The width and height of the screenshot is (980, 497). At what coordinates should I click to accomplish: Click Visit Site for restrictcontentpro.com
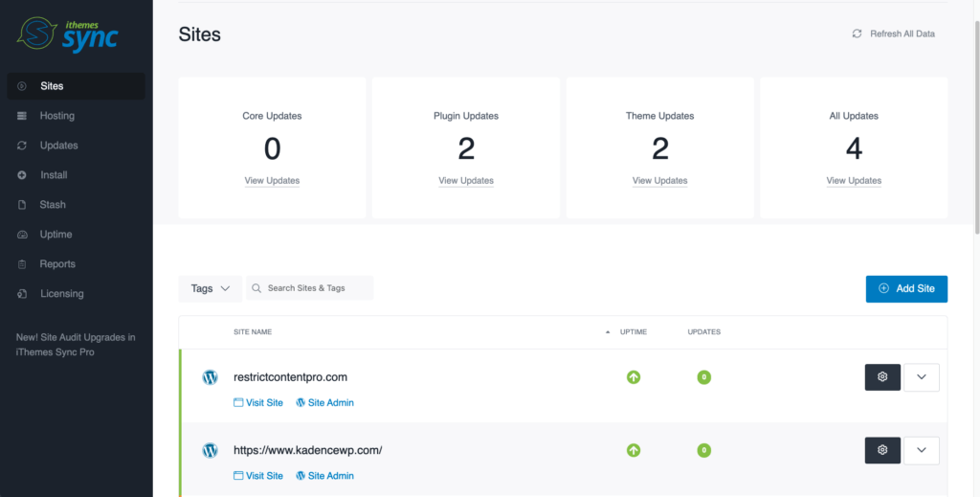258,402
